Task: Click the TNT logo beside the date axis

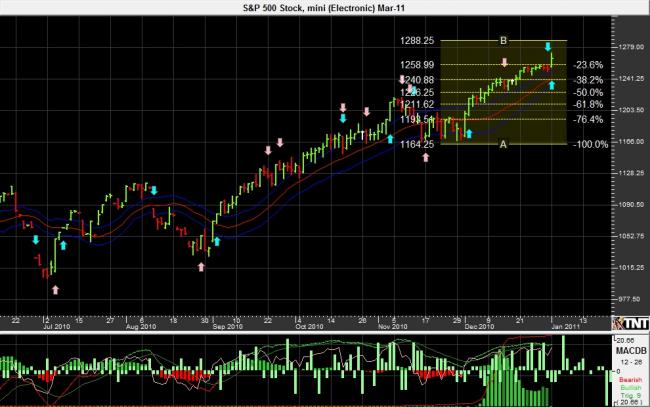Action: pos(631,323)
